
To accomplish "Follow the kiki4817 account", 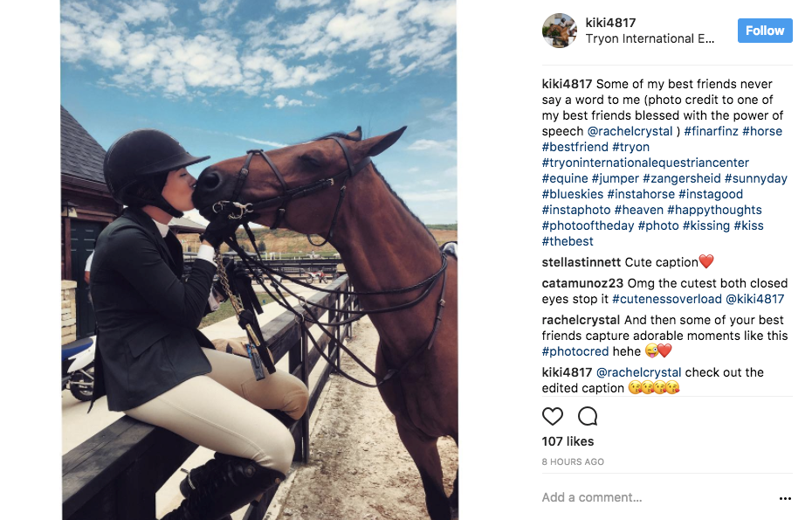I will pos(765,31).
